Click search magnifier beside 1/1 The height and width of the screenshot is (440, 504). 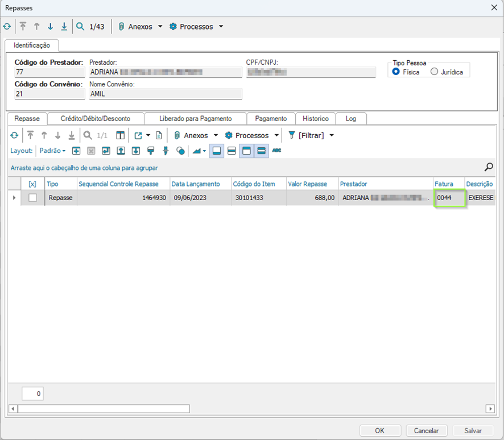(88, 135)
